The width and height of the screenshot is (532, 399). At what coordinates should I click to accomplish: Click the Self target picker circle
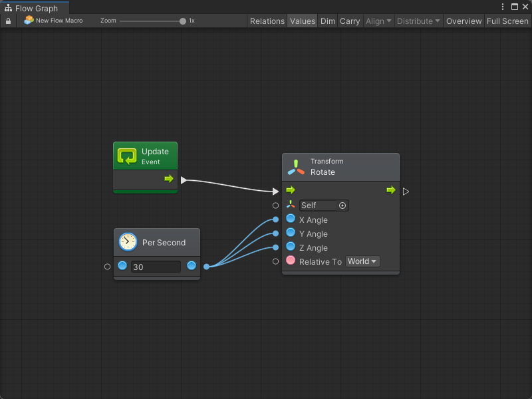[342, 205]
